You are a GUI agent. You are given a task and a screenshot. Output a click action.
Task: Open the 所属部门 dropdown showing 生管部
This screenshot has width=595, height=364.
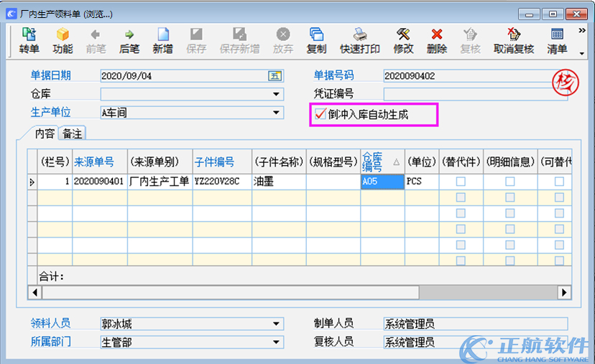coord(276,342)
